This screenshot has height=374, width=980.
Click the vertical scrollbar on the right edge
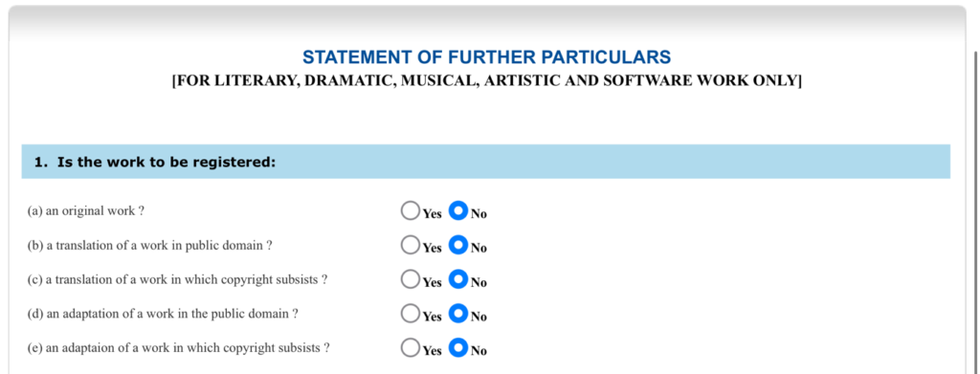pyautogui.click(x=976, y=212)
